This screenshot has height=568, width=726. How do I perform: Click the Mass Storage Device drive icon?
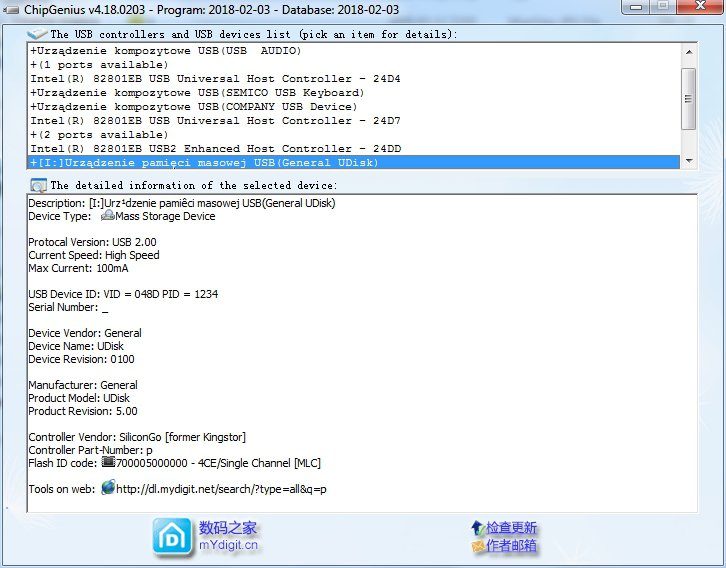click(x=107, y=215)
